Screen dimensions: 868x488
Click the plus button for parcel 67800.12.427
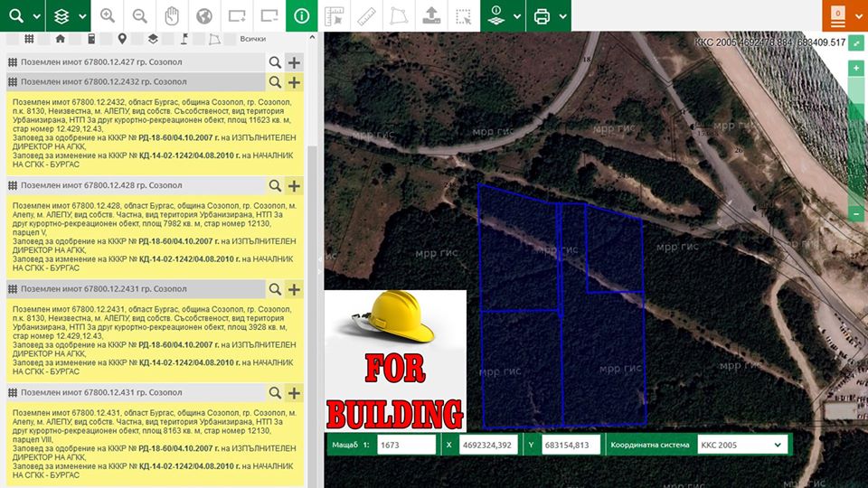coord(294,62)
